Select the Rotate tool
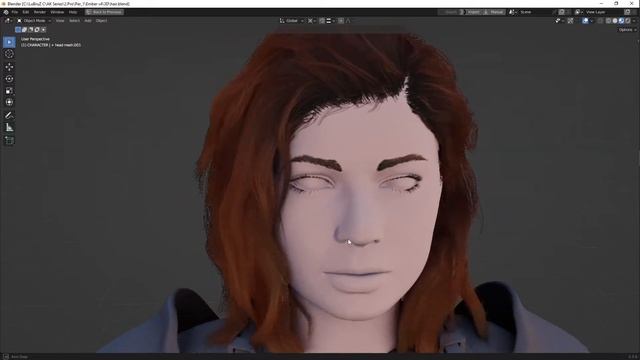The width and height of the screenshot is (640, 360). tap(9, 79)
